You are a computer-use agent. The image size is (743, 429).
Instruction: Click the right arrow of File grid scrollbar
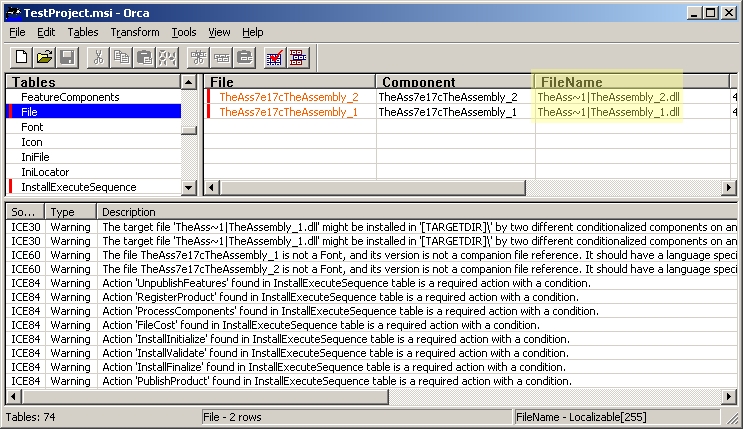[728, 188]
